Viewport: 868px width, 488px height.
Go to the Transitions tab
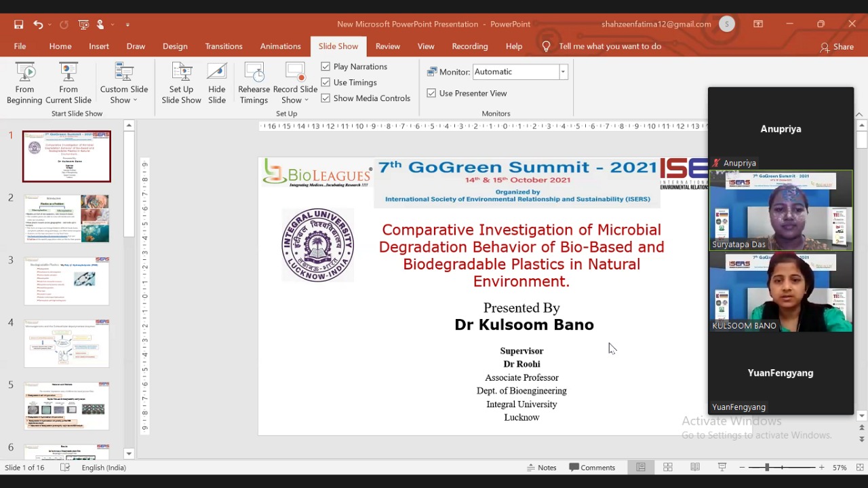click(224, 46)
